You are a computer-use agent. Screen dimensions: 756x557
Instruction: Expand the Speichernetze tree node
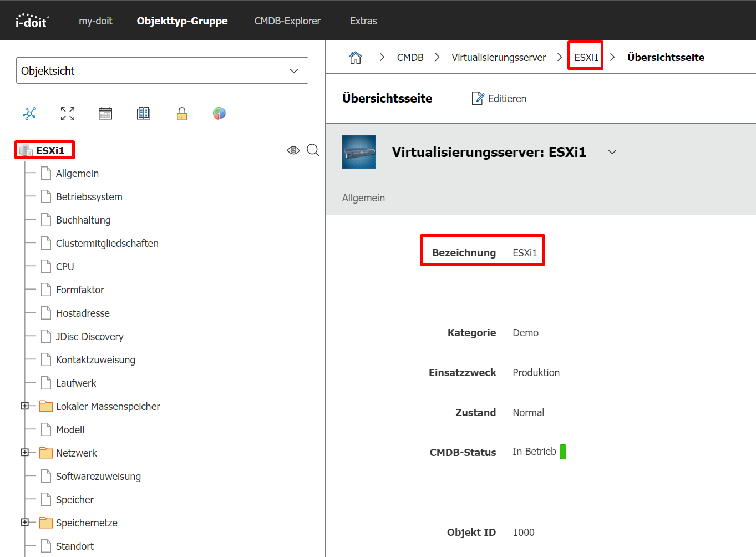click(x=25, y=523)
